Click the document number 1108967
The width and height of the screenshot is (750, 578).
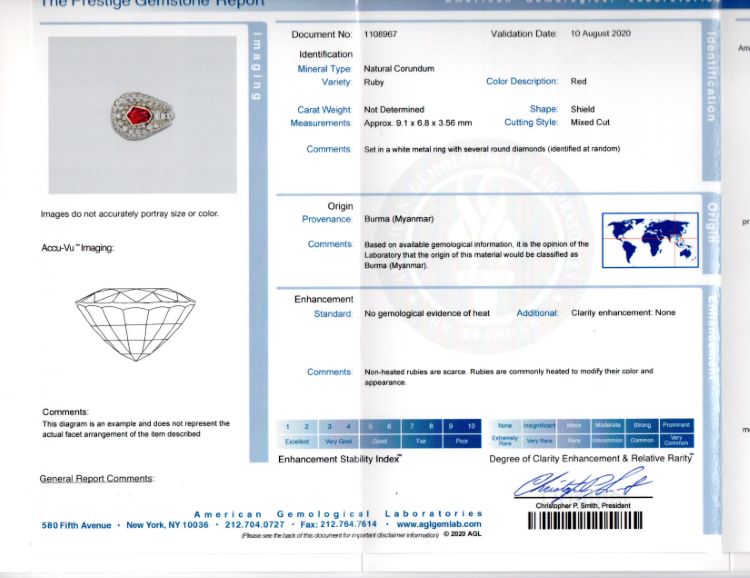point(381,34)
